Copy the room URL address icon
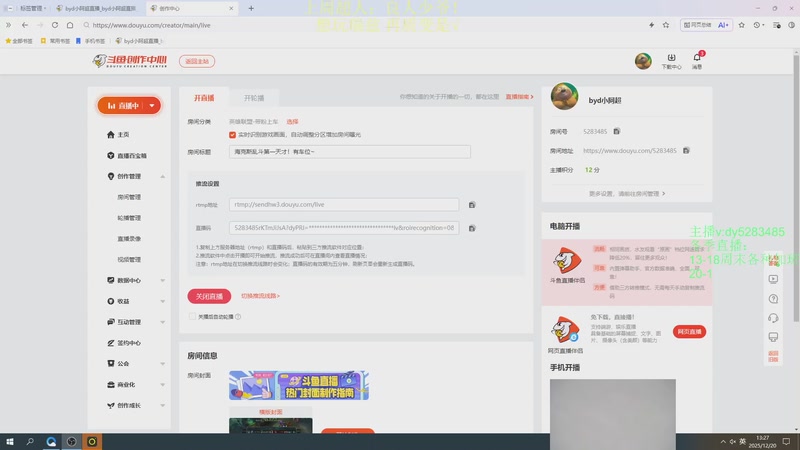Image resolution: width=800 pixels, height=450 pixels. pos(686,151)
